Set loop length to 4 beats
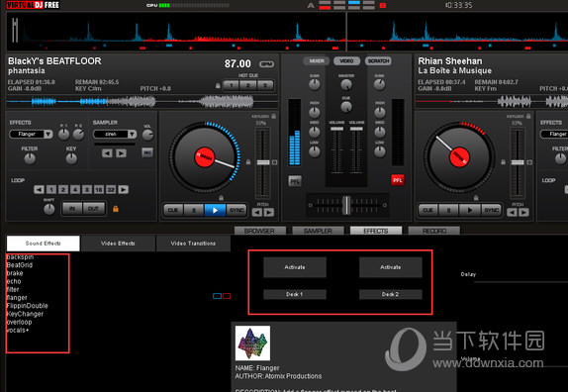568x392 pixels. (x=75, y=189)
